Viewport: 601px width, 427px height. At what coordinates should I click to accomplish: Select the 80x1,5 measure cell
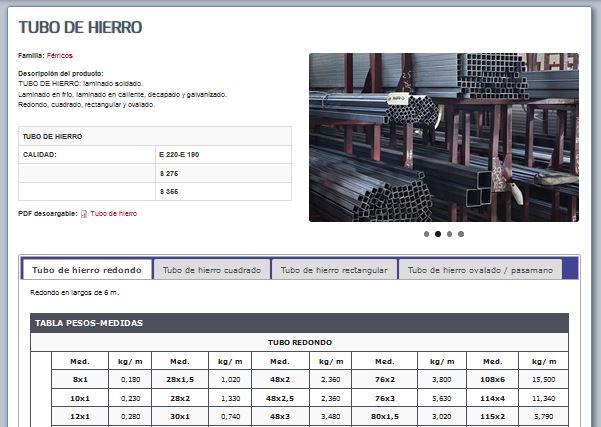[385, 417]
